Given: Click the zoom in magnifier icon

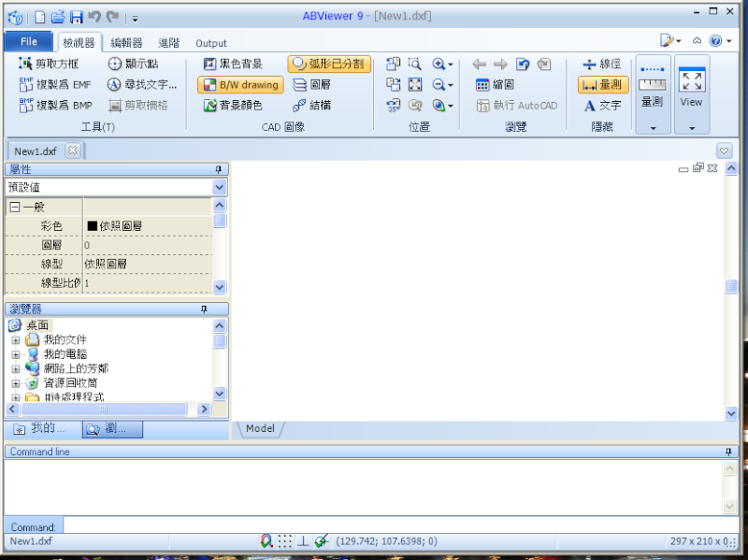Looking at the screenshot, I should 439,64.
